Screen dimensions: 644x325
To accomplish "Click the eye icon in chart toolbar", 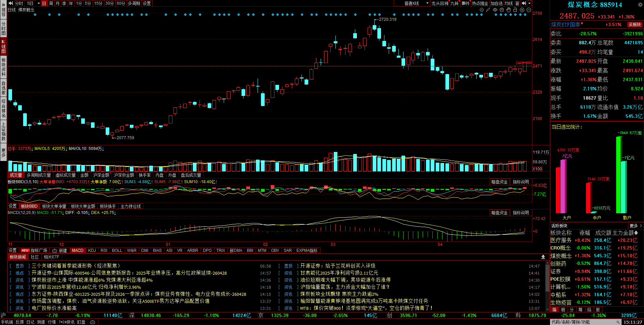I will 495,10.
